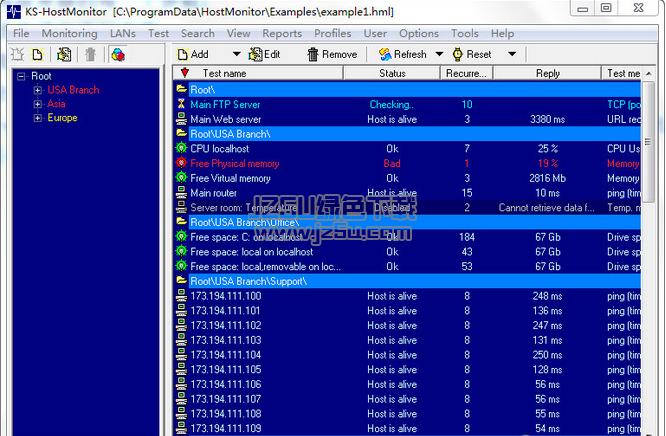The width and height of the screenshot is (666, 436).
Task: Click the host icon of Main Web server
Action: click(x=181, y=119)
